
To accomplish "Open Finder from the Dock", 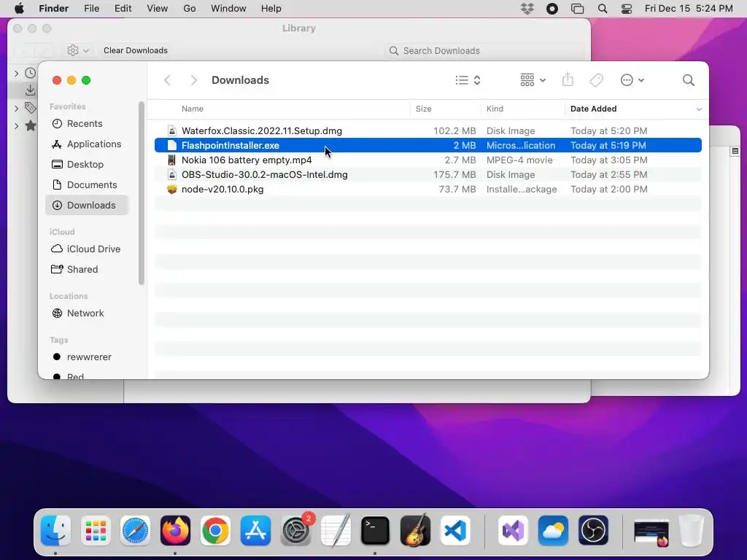I will pyautogui.click(x=55, y=531).
